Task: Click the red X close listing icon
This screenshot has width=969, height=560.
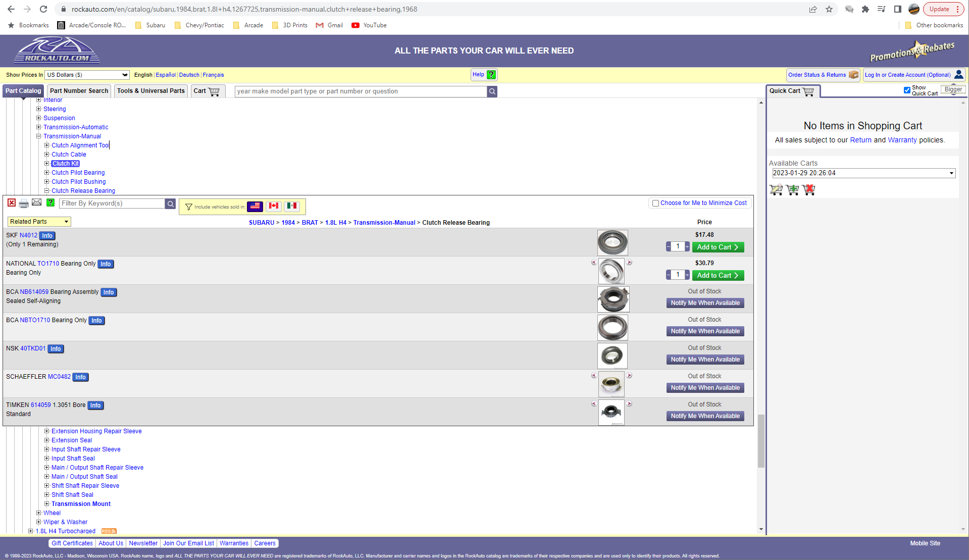Action: (12, 203)
